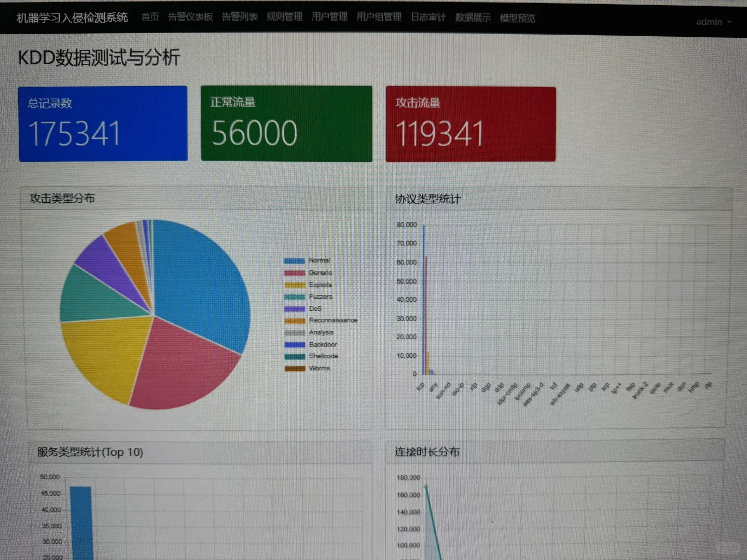Navigate to 用户管理
This screenshot has width=747, height=560.
(x=329, y=17)
